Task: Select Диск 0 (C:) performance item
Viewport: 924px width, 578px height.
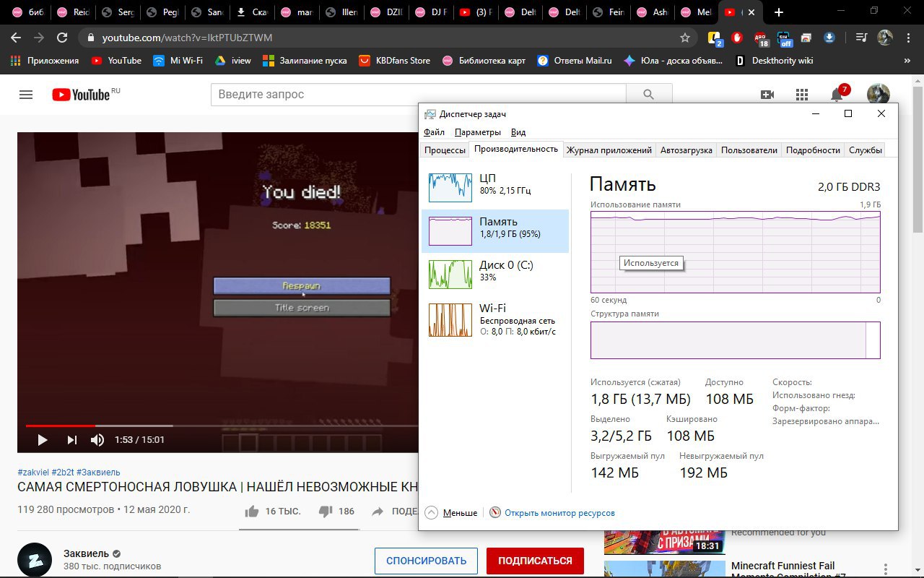Action: click(x=495, y=274)
